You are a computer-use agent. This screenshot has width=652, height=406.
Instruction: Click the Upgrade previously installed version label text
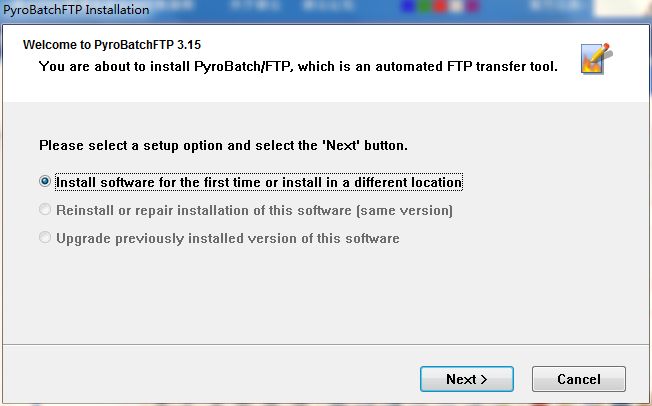(x=227, y=239)
